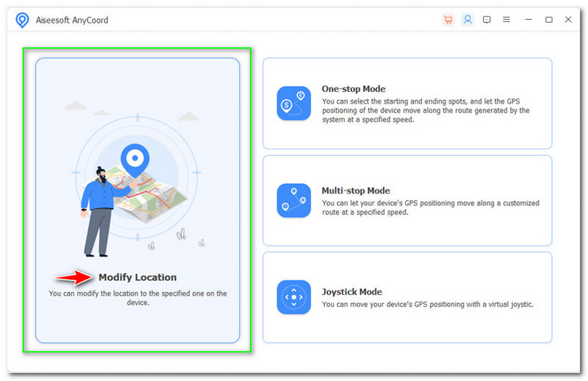
Task: Click the Multi-stop Mode description text
Action: point(430,207)
